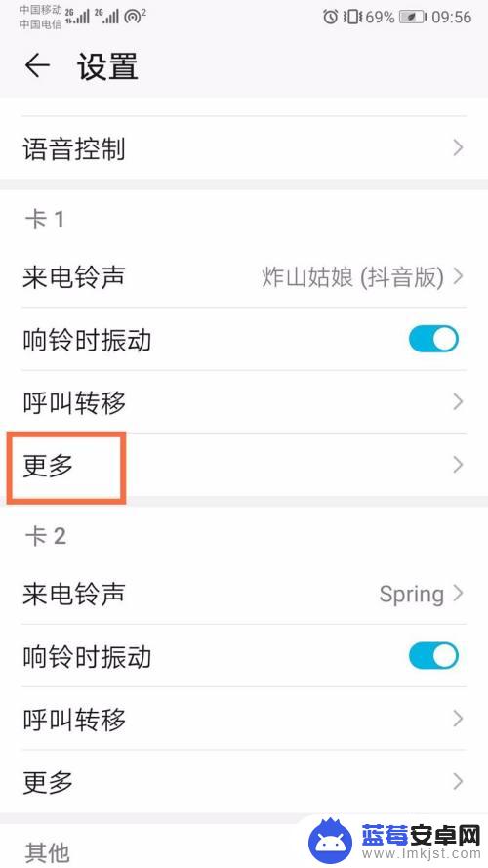Toggle 响铃时振动 switch under 卡 2
This screenshot has width=488, height=868.
433,656
